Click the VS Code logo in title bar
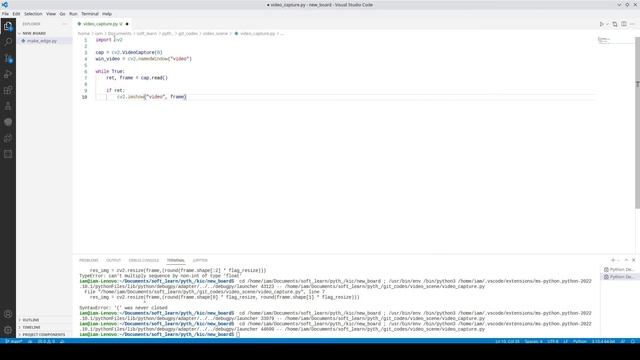 4,4
